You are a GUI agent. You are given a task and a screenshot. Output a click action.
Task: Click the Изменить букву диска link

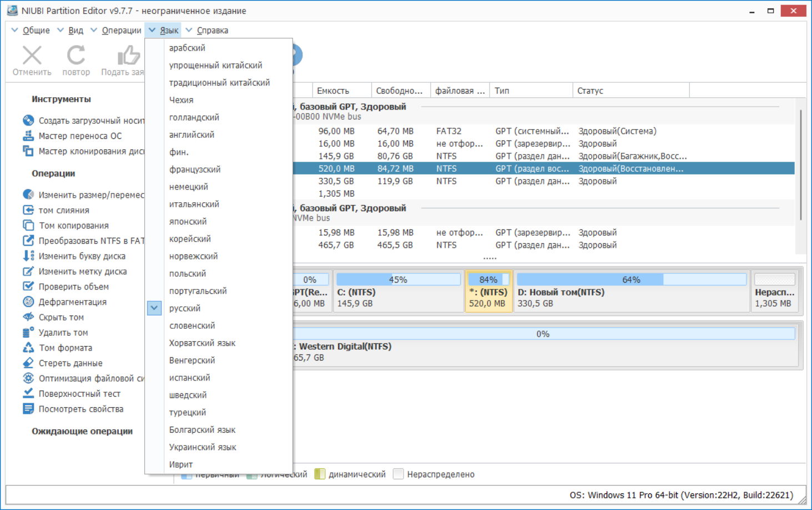[x=82, y=256]
